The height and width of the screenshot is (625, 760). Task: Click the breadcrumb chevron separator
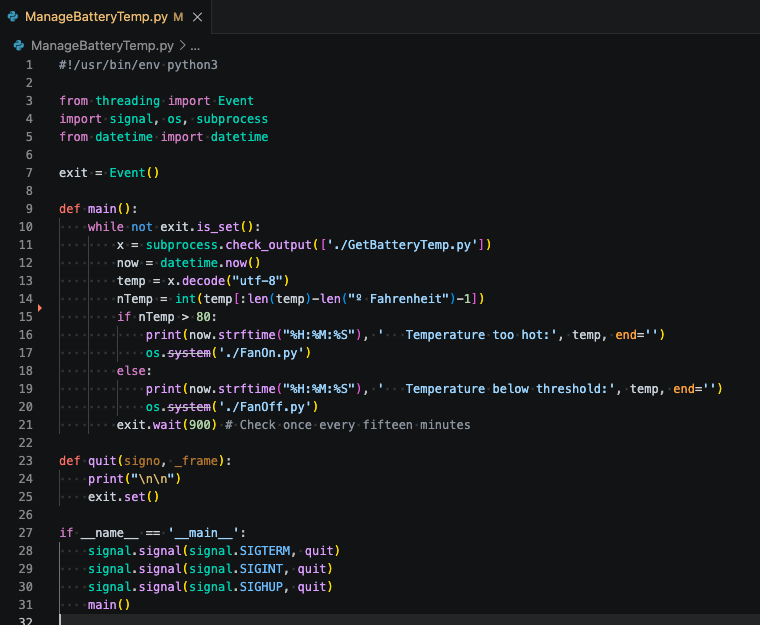coord(182,46)
